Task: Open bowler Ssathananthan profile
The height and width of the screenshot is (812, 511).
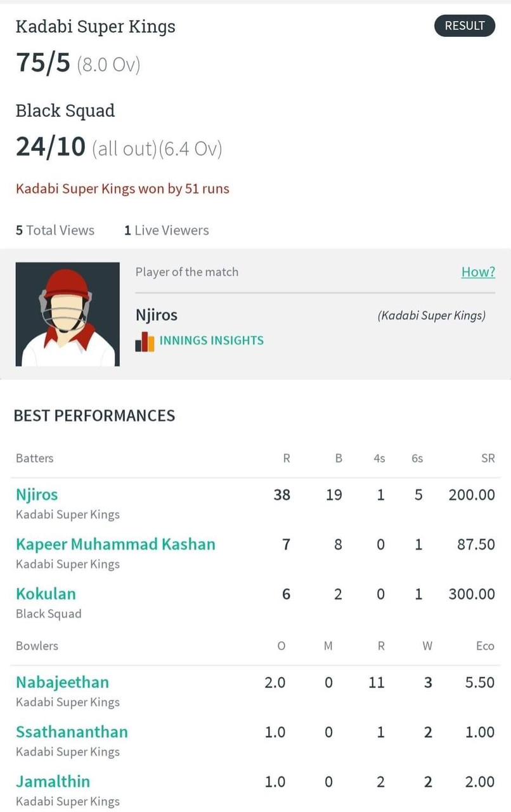Action: click(72, 731)
